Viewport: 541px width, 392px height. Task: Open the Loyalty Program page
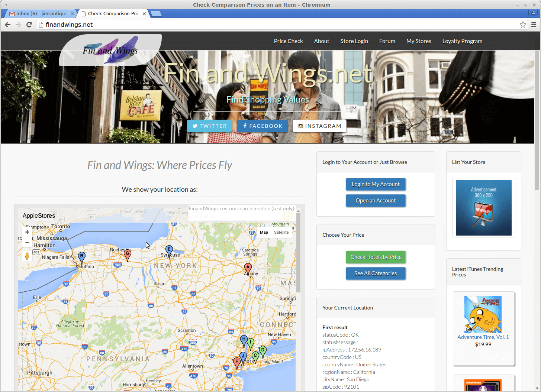462,41
